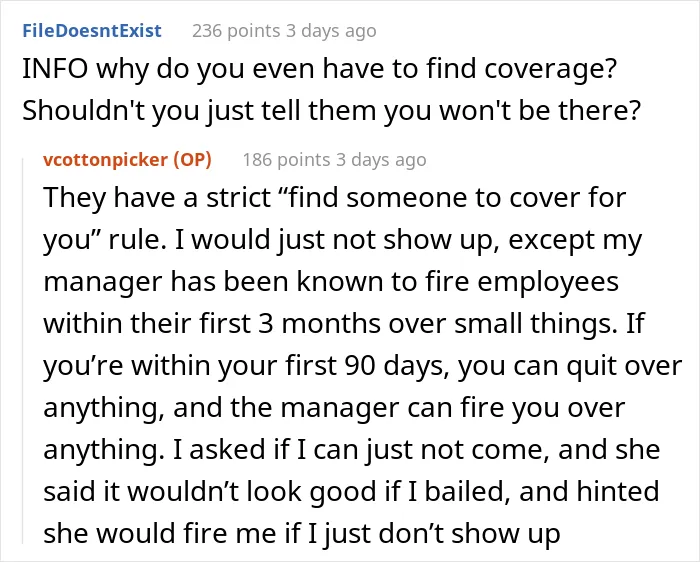Click the 236 points score
This screenshot has height=562, width=700.
pyautogui.click(x=236, y=31)
